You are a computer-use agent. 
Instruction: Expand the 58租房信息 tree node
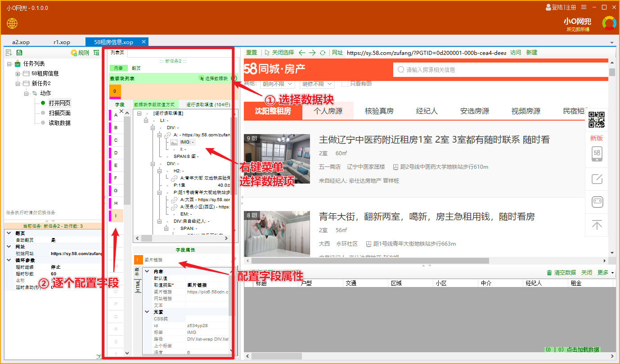(x=18, y=73)
